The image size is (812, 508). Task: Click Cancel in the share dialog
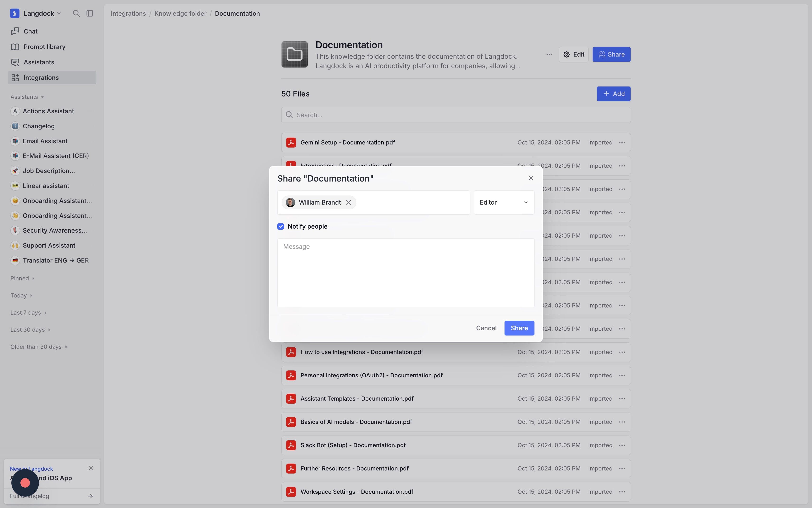tap(486, 328)
